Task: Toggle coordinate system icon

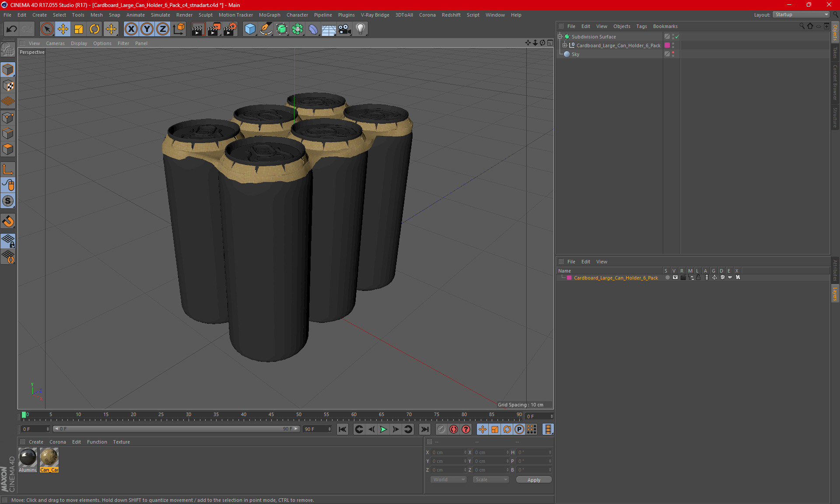Action: 178,29
